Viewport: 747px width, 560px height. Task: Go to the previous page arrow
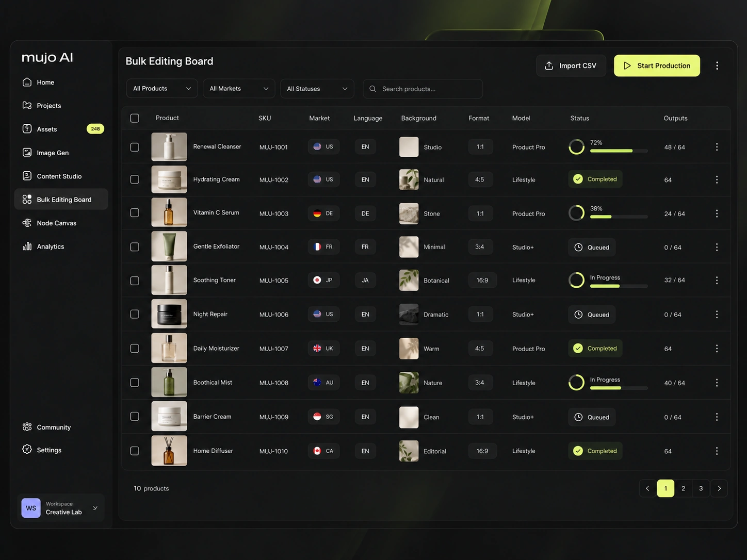(647, 488)
